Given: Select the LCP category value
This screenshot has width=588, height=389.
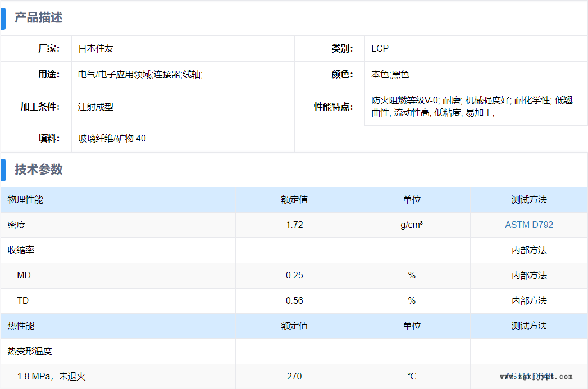Looking at the screenshot, I should point(380,49).
